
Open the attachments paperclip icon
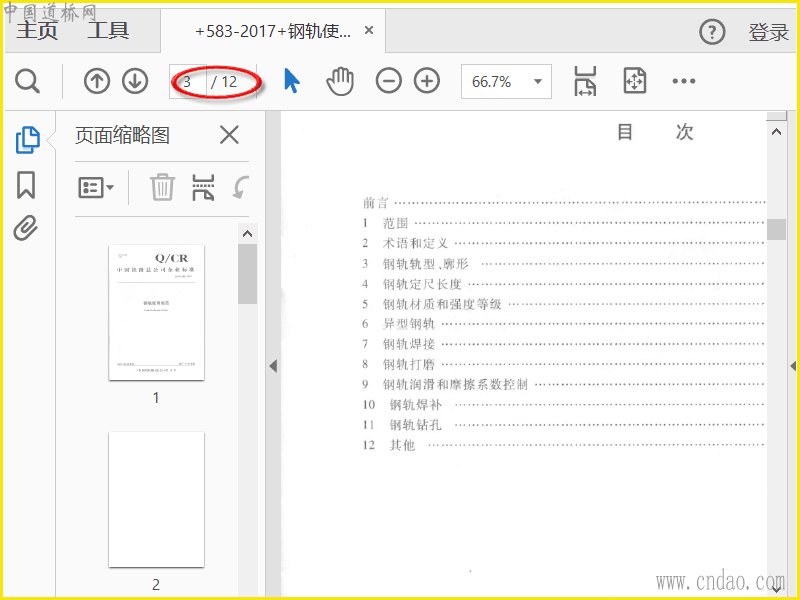click(x=26, y=228)
